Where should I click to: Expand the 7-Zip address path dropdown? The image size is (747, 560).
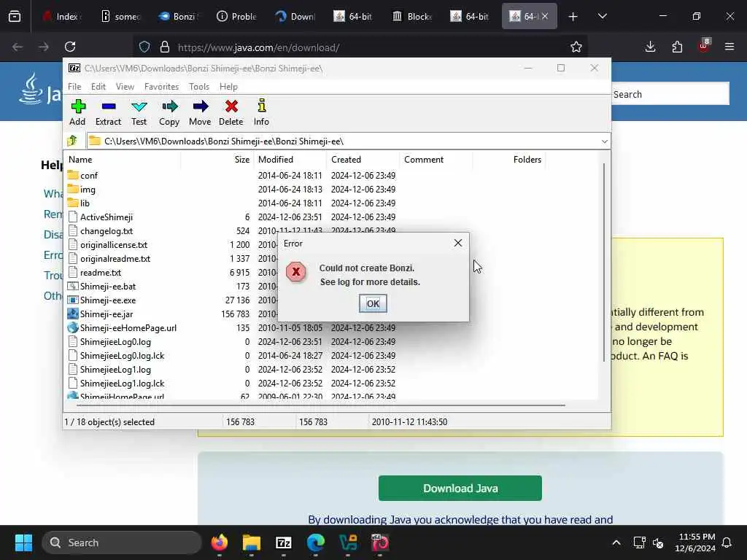click(604, 141)
